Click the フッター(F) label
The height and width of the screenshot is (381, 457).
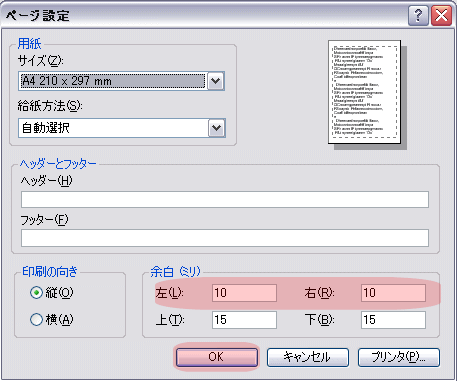click(x=44, y=220)
